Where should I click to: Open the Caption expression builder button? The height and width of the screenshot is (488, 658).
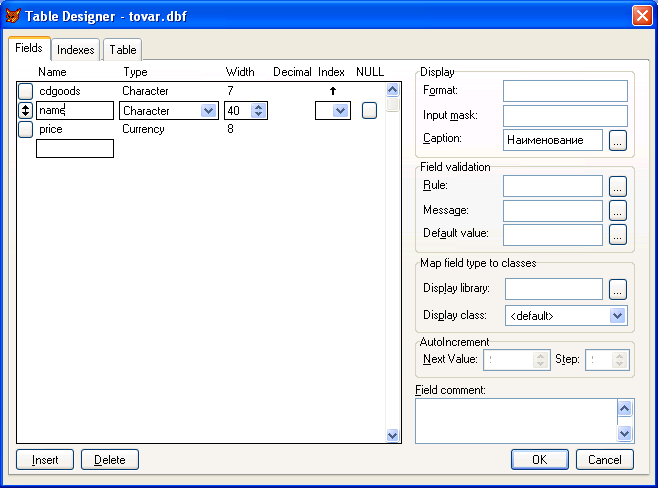[618, 140]
